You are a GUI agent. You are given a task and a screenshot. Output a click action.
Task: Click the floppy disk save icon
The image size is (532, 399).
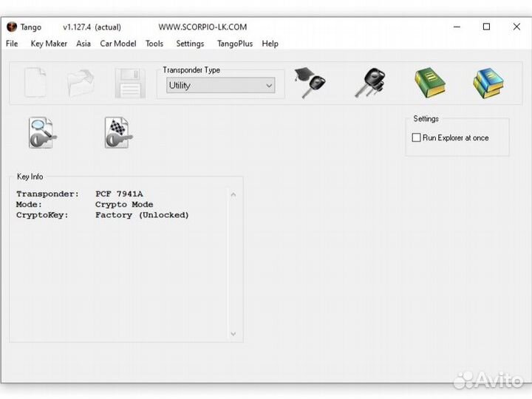coord(129,83)
